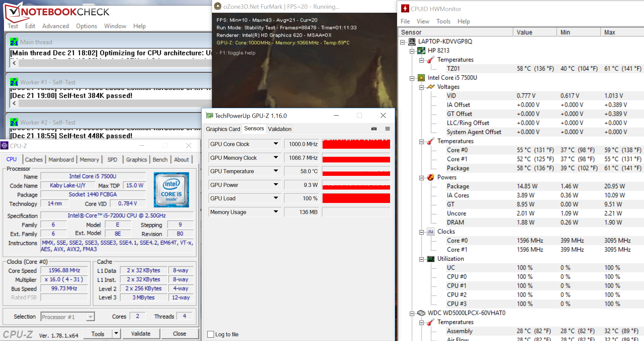Switch to the Caches tab in CPU-Z
Screen dimensions: 644x341
[34, 159]
